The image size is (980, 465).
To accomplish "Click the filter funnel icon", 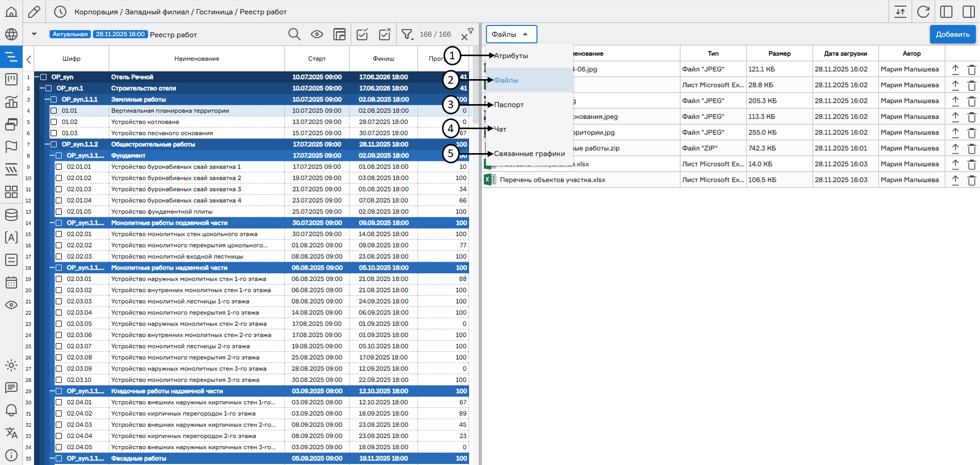I will 407,34.
